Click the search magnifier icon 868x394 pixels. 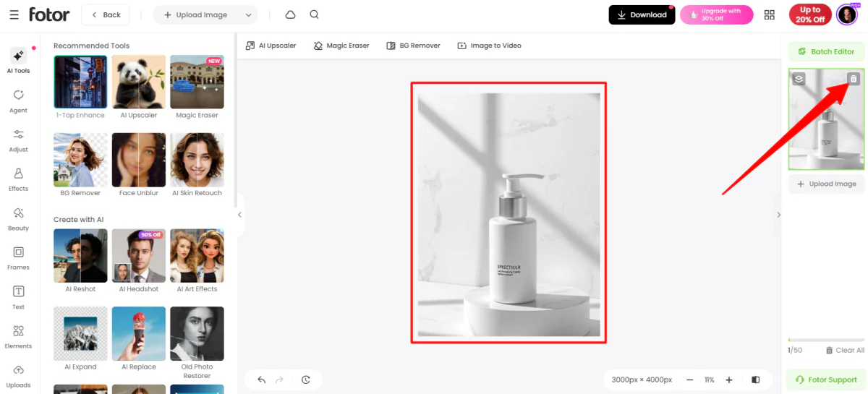314,14
